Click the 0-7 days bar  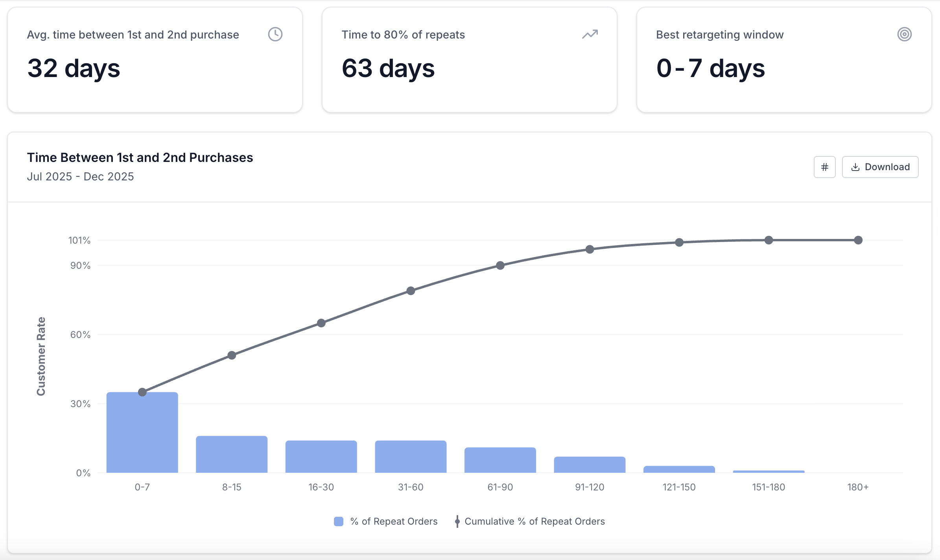[x=142, y=432]
